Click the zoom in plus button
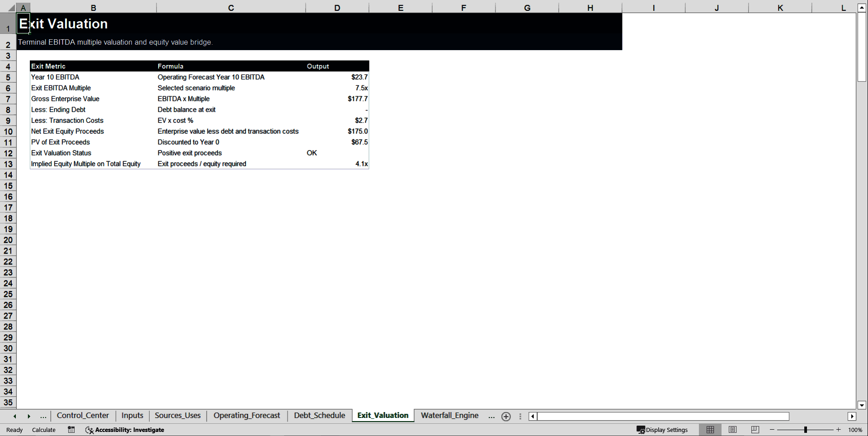Viewport: 868px width, 436px height. click(x=839, y=430)
